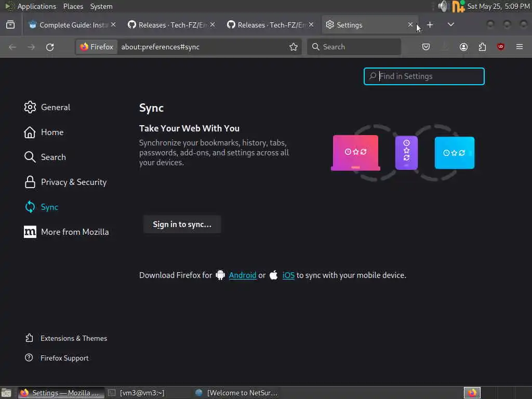Click the Home house icon
The image size is (532, 399).
pyautogui.click(x=30, y=132)
